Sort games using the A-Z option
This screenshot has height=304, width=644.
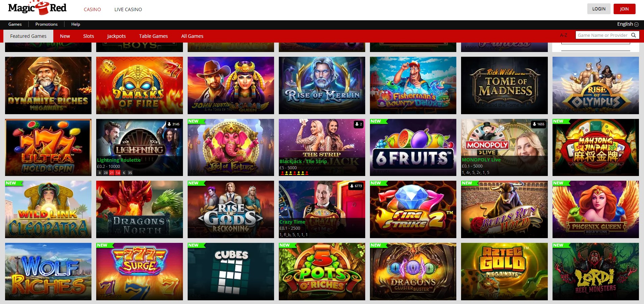pyautogui.click(x=563, y=35)
